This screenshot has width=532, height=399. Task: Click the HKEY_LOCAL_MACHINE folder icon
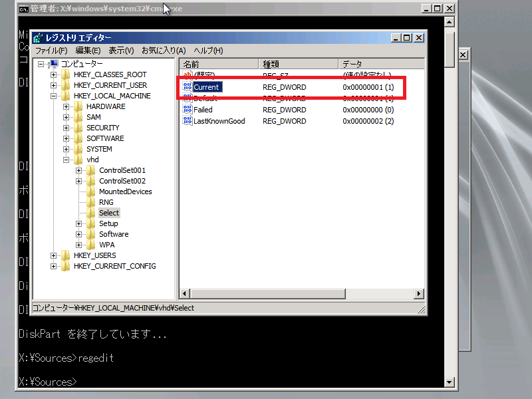coord(65,96)
